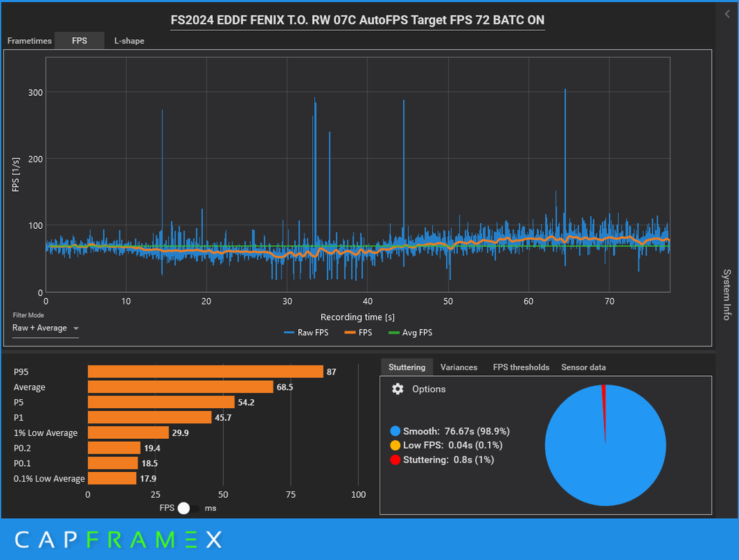Click the Average bar showing 68.5
Screen dimensions: 739x560
[x=181, y=387]
